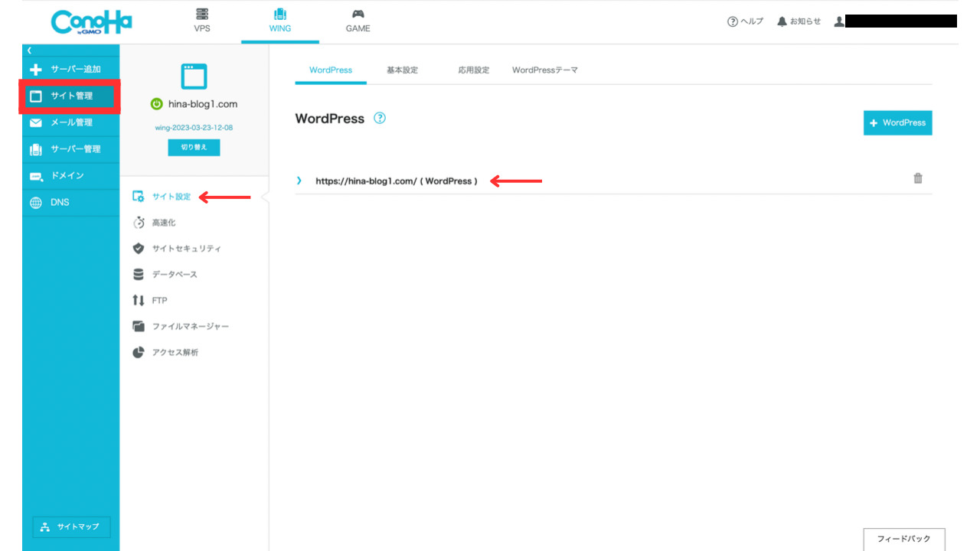Screen dimensions: 980x551
Task: Open アクセス解析 in the submenu
Action: [165, 353]
